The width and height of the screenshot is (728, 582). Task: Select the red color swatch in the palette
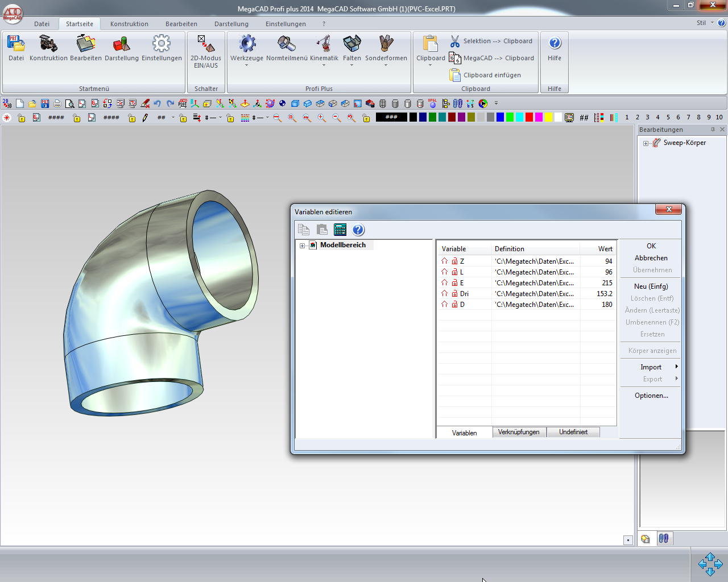[529, 118]
